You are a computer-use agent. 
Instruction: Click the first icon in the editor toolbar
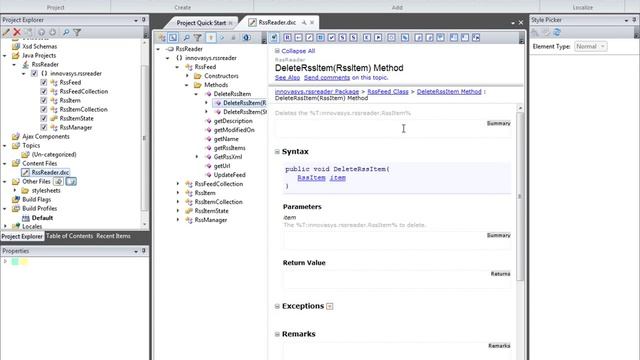274,38
